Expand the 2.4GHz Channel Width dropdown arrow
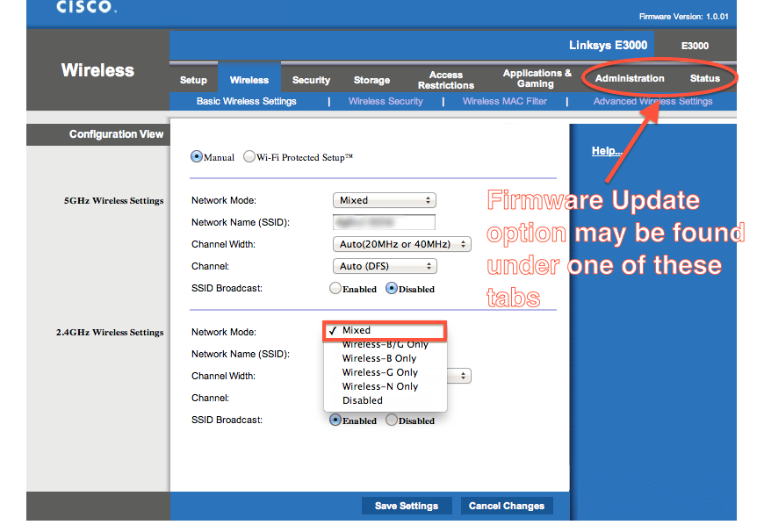This screenshot has width=764, height=532. click(x=463, y=376)
